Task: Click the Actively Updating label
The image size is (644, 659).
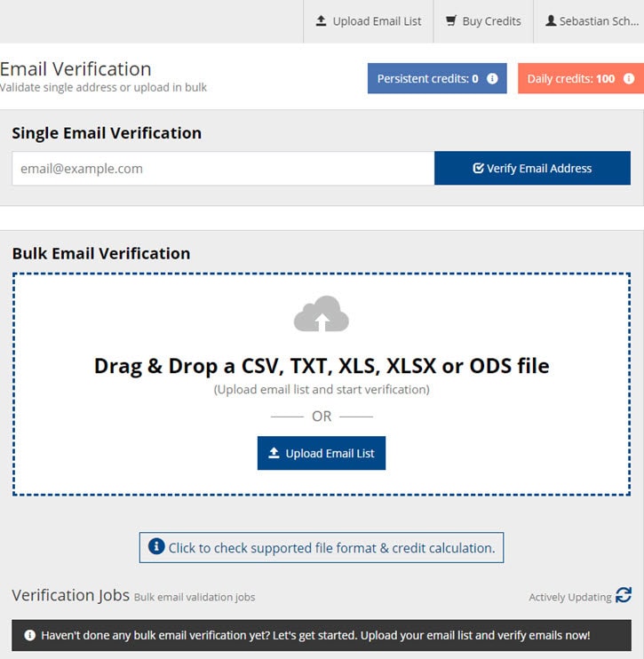Action: pyautogui.click(x=569, y=597)
